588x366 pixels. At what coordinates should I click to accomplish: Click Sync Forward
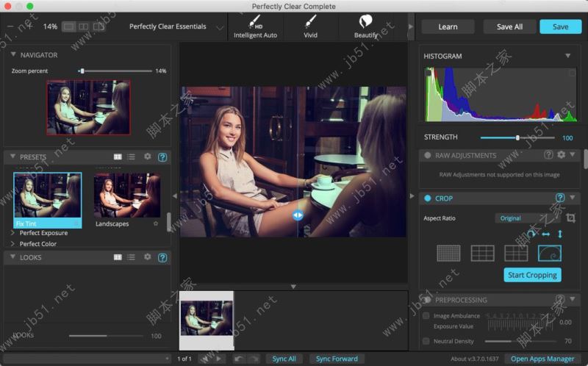coord(337,359)
